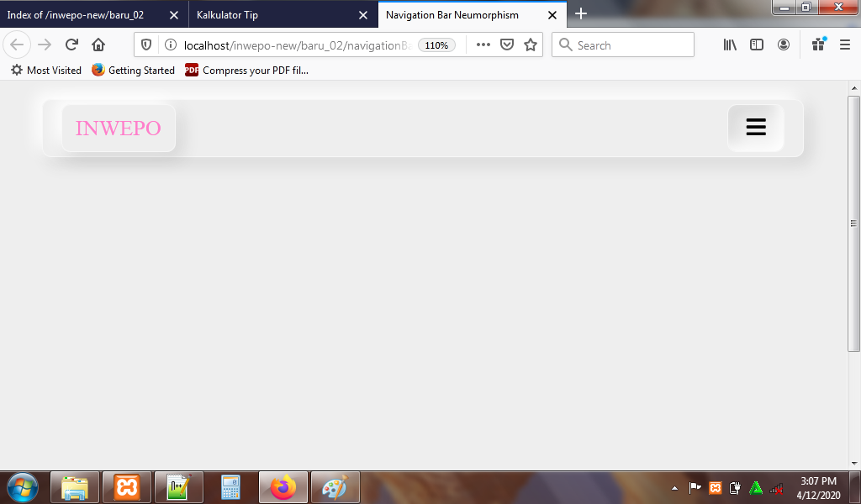Open Notepad++ from the taskbar
861x504 pixels.
(x=179, y=487)
